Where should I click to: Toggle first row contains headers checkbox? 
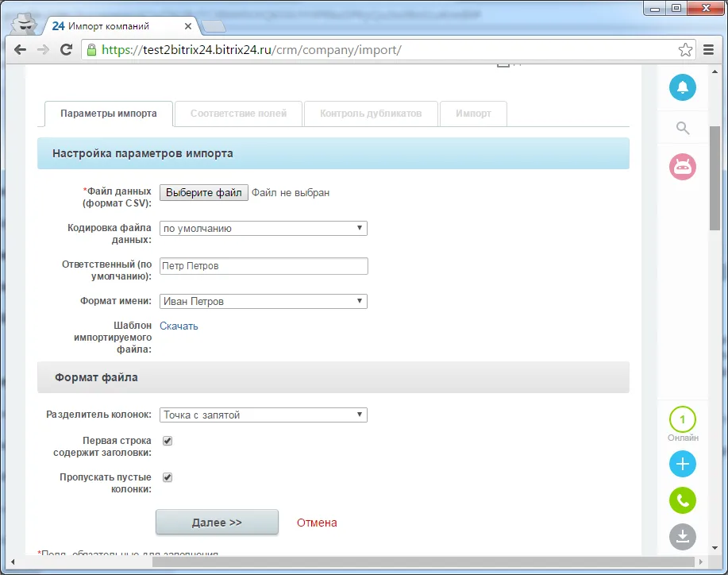(x=168, y=441)
